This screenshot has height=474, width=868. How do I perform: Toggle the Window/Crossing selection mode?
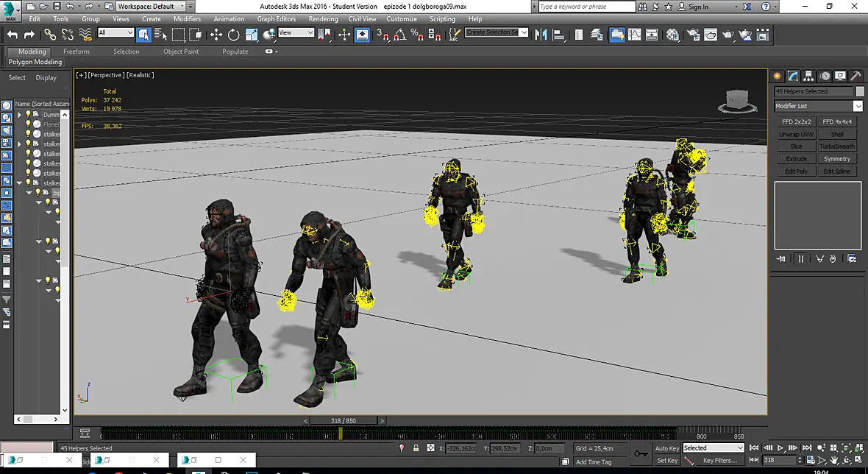click(196, 35)
